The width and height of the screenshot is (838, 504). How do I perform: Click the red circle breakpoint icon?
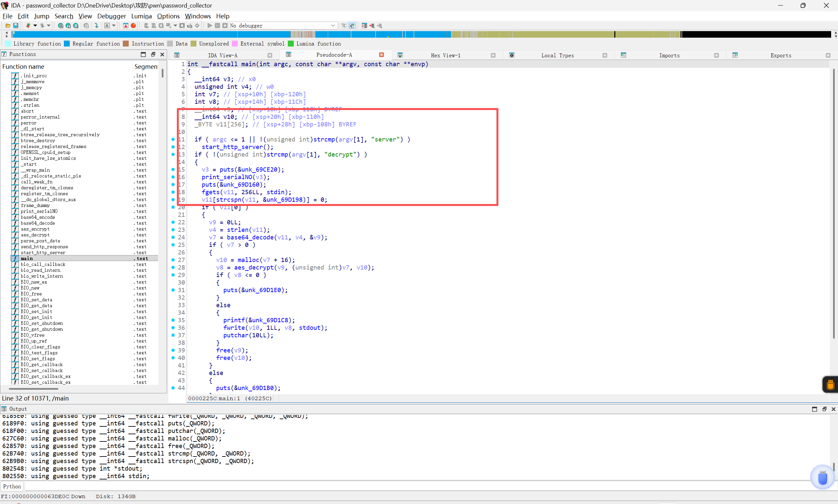pyautogui.click(x=133, y=26)
